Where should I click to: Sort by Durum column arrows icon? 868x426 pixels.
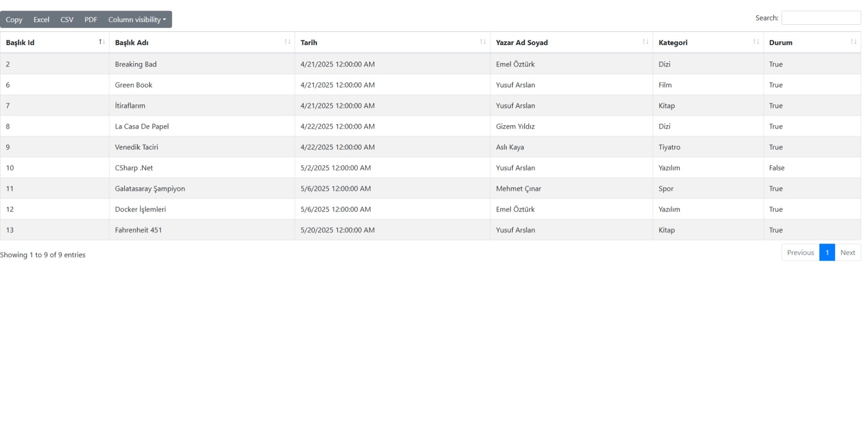(x=853, y=42)
